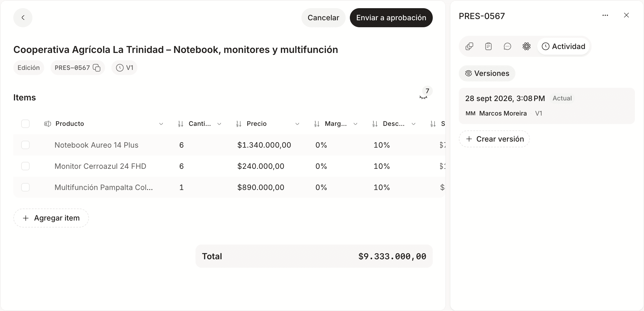
Task: Go back using the left chevron button
Action: (23, 18)
